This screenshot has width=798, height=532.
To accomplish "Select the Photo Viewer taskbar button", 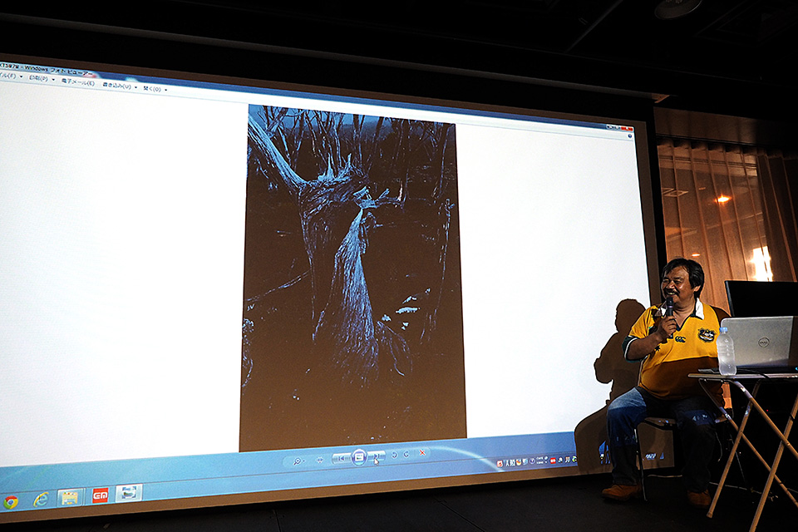I will pyautogui.click(x=129, y=493).
